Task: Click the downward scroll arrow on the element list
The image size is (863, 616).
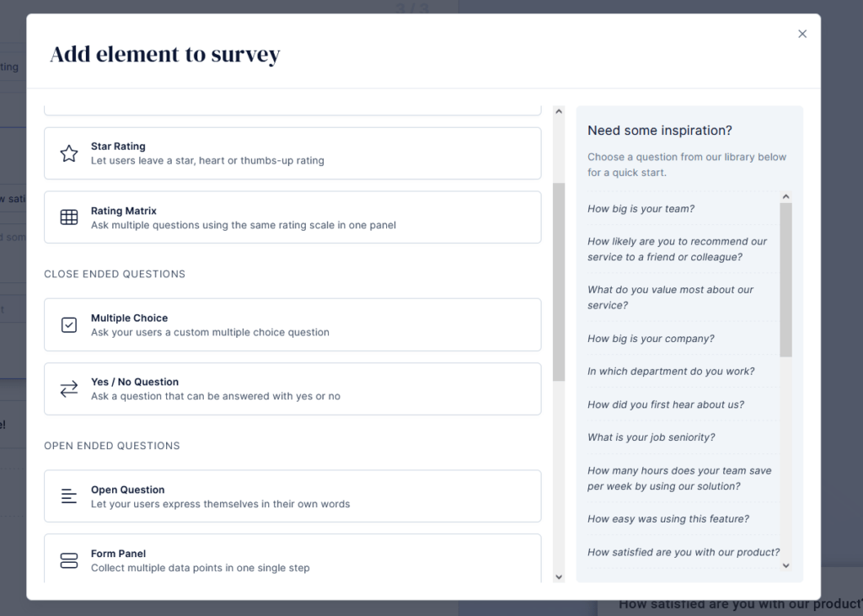Action: (x=559, y=576)
